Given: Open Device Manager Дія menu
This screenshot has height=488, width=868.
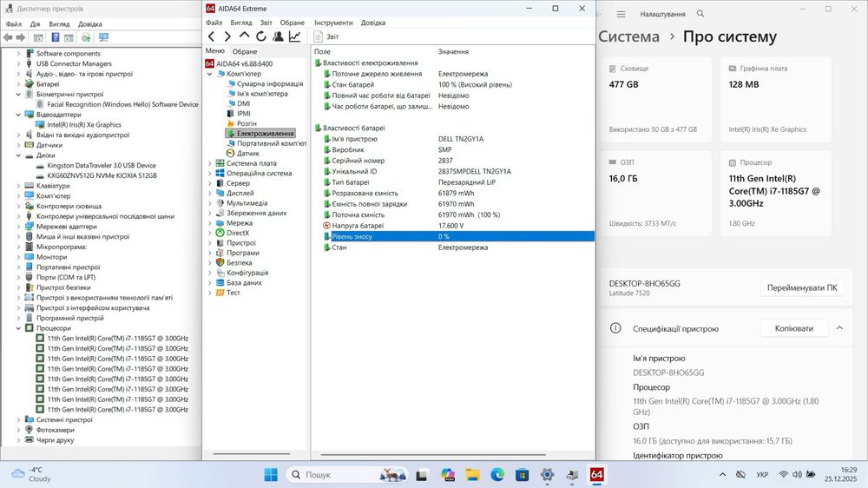Looking at the screenshot, I should point(35,24).
